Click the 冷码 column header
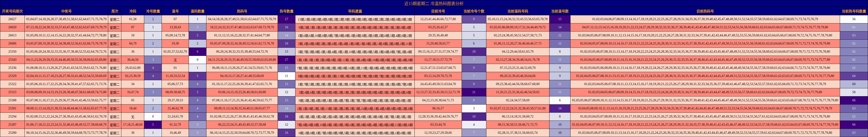Screen dimensions: 868x137 (x=133, y=11)
